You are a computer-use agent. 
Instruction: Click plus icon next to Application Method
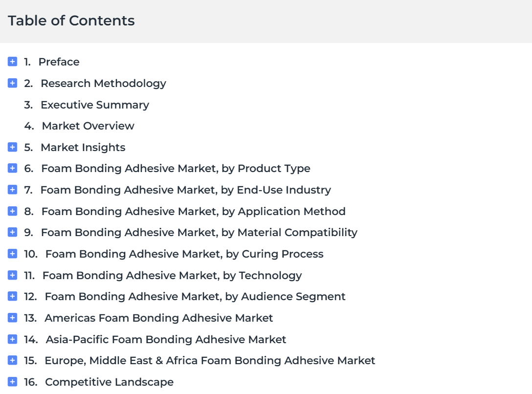(13, 211)
